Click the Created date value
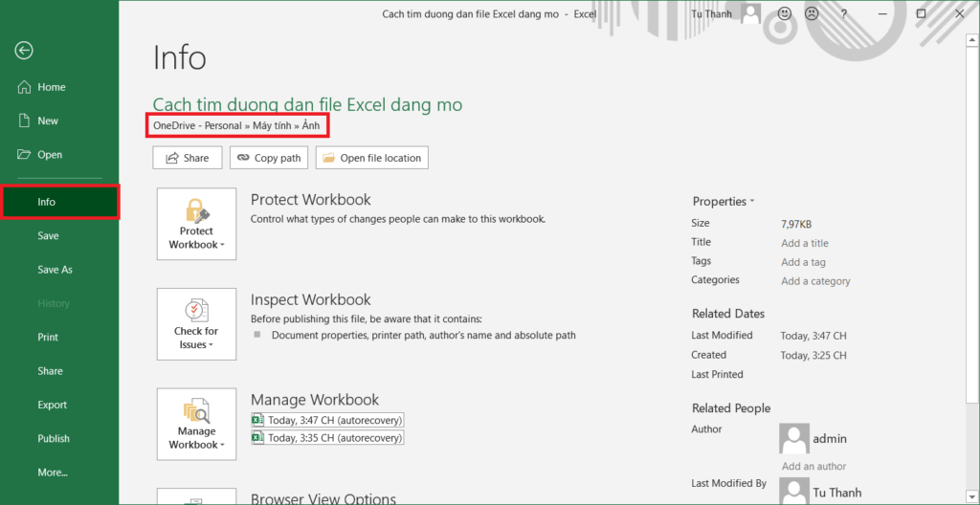 (x=813, y=355)
